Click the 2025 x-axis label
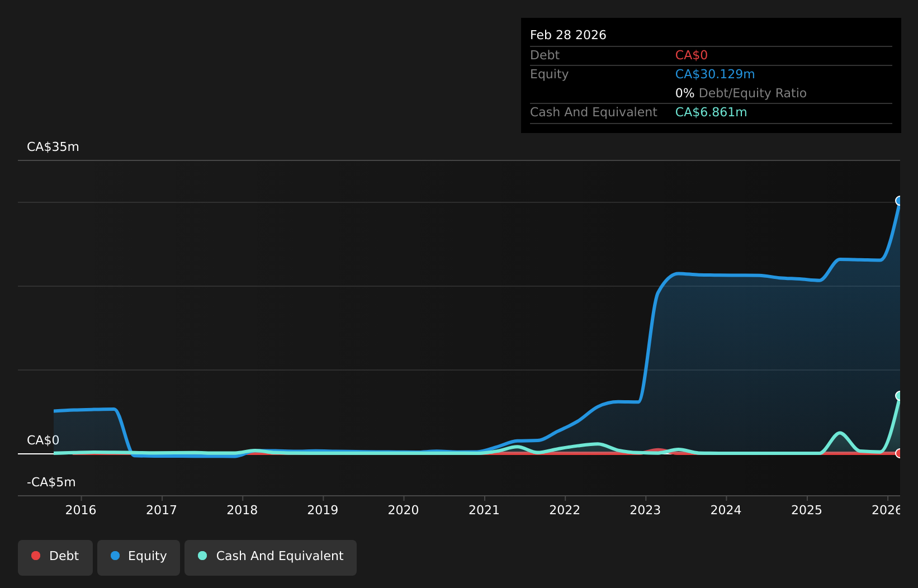The image size is (918, 588). (807, 510)
